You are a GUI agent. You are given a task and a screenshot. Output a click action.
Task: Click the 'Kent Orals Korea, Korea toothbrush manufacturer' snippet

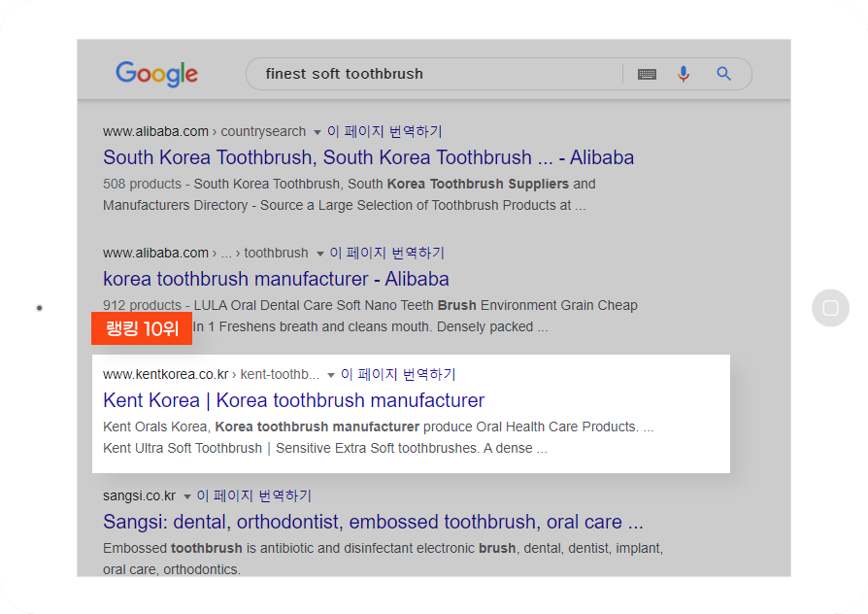pos(378,426)
